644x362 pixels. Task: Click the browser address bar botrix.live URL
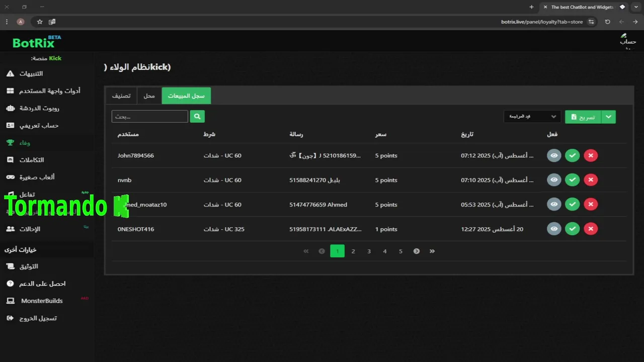pyautogui.click(x=542, y=22)
